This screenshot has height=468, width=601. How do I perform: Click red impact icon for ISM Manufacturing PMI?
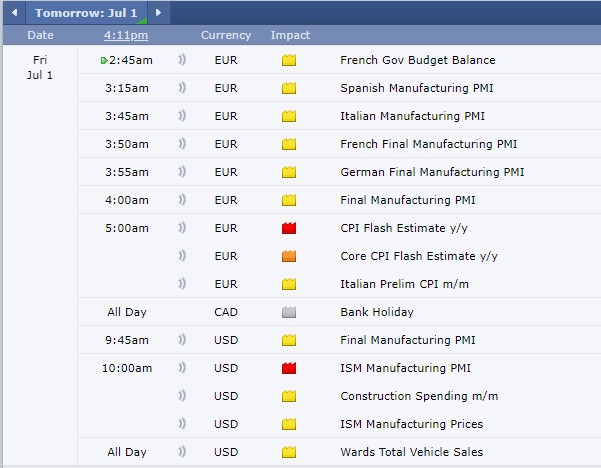tap(290, 368)
